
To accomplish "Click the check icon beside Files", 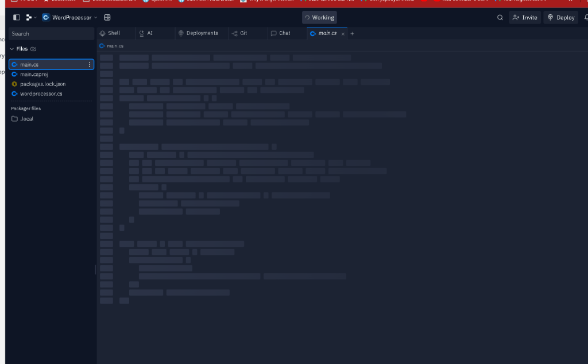I will point(33,49).
